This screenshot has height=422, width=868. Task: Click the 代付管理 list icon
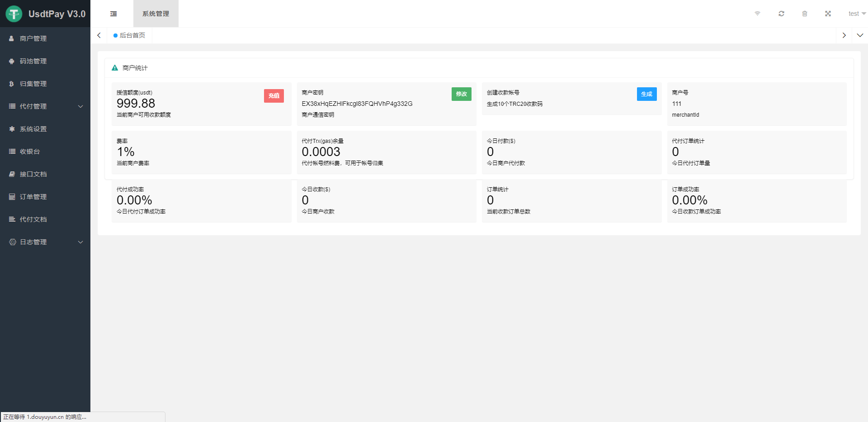(12, 106)
